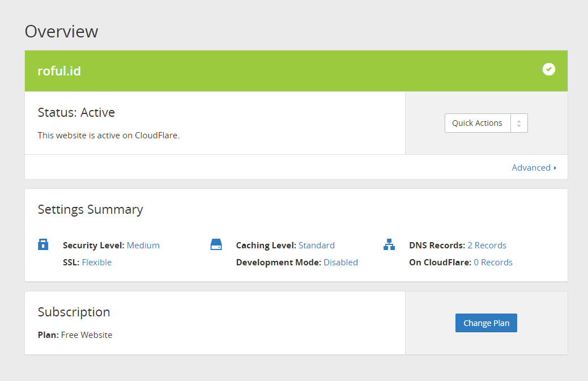Click the Subscription heading
The height and width of the screenshot is (381, 588).
(x=74, y=312)
